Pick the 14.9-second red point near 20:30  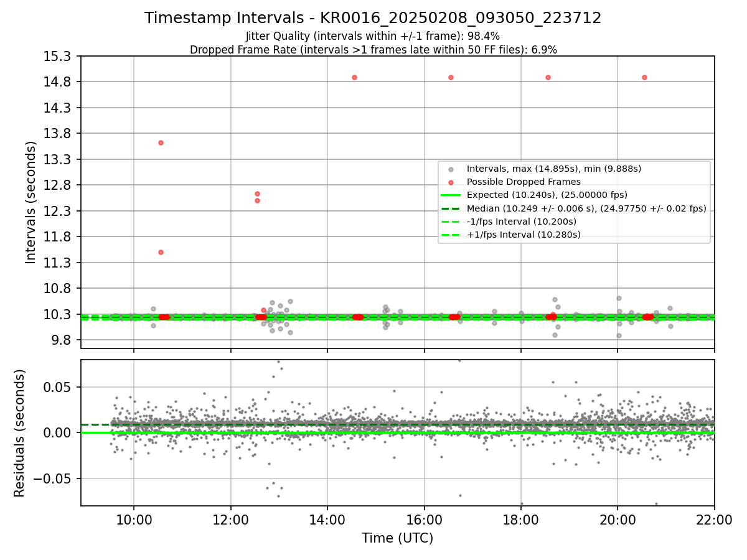tap(644, 77)
